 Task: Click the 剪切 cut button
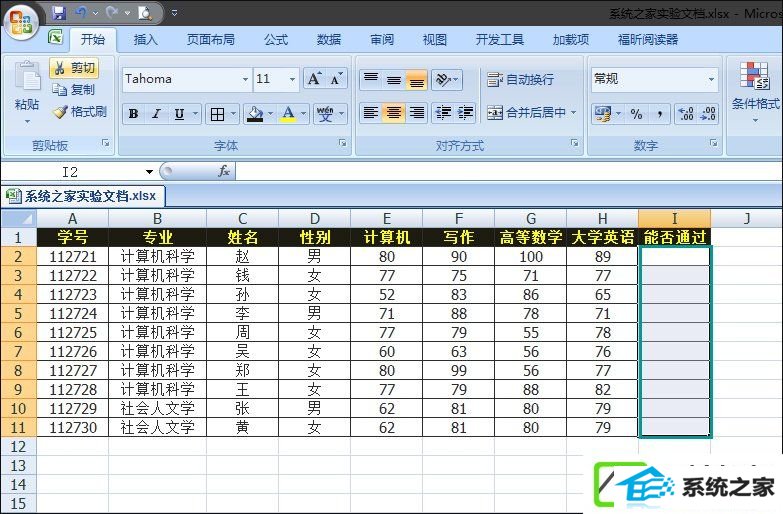[74, 68]
